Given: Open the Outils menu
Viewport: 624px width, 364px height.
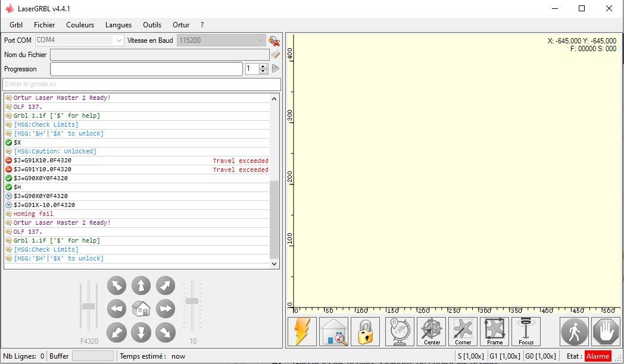Looking at the screenshot, I should point(152,24).
